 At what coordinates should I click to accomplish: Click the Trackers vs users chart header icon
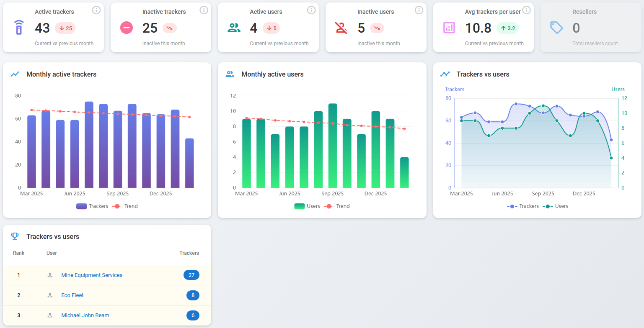tap(445, 74)
